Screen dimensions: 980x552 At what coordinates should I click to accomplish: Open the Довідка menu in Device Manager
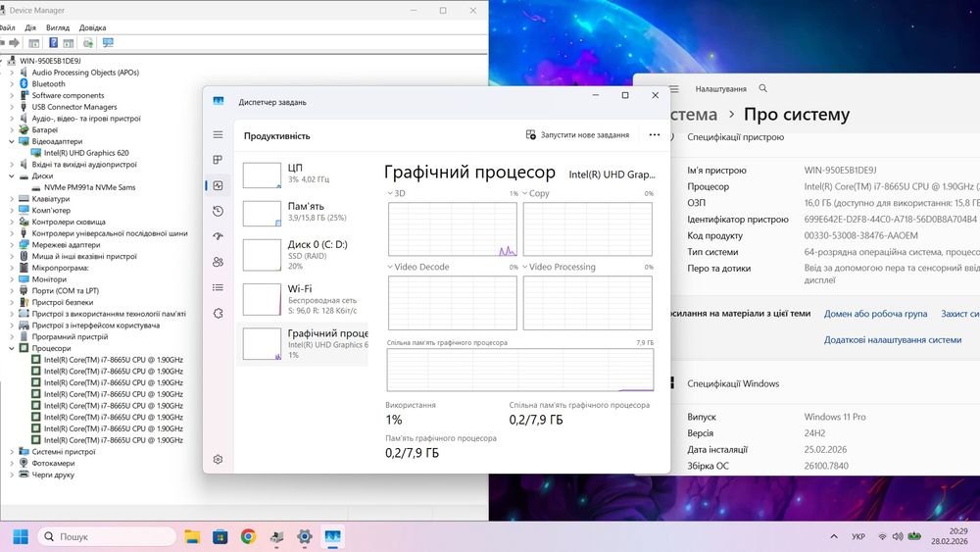click(x=92, y=27)
